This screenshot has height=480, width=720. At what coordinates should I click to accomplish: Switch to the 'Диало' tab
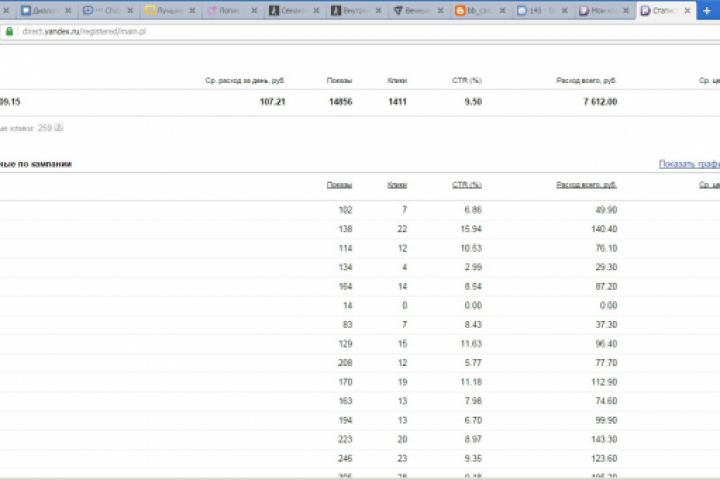45,11
